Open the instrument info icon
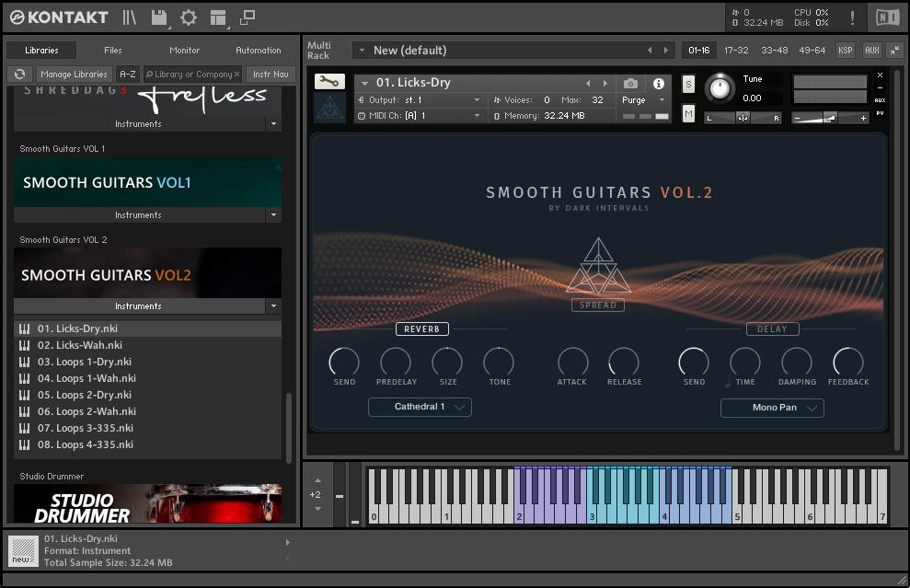The height and width of the screenshot is (588, 910). [x=658, y=84]
